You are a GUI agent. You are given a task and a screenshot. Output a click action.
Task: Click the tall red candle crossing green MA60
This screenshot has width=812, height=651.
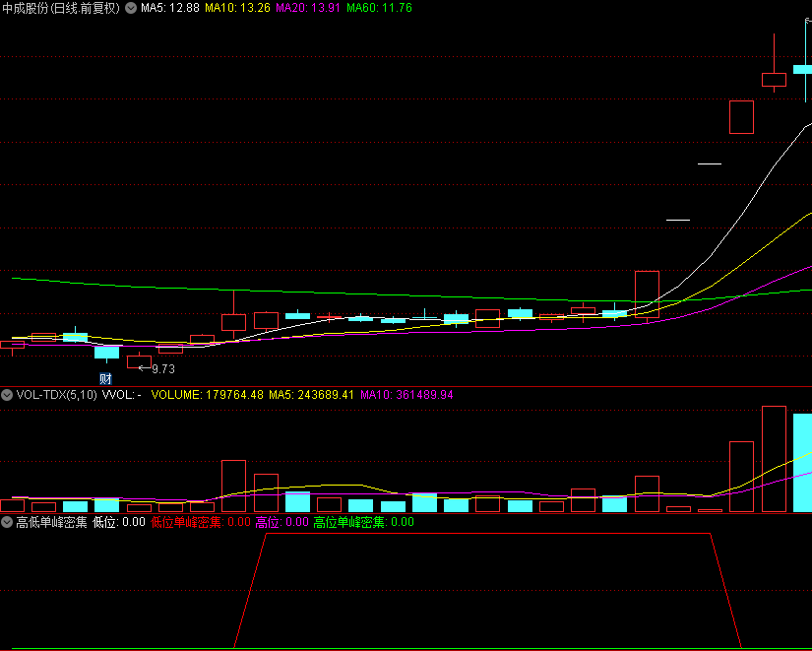pyautogui.click(x=647, y=293)
